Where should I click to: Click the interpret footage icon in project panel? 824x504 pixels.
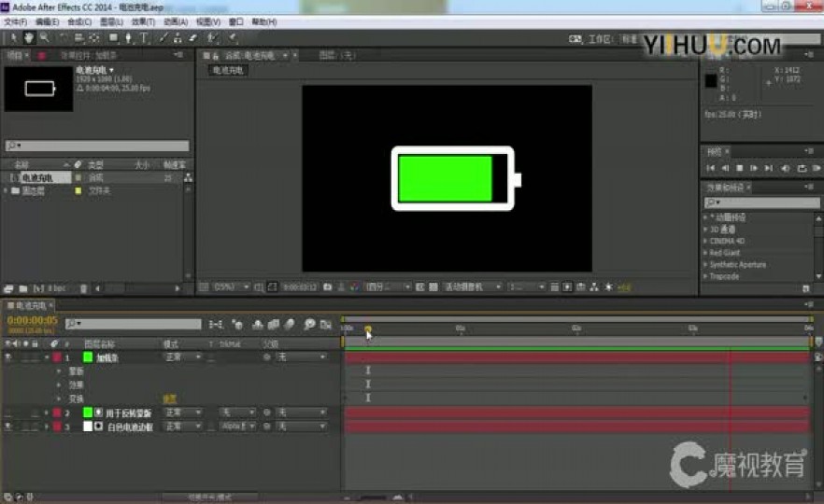click(x=8, y=288)
